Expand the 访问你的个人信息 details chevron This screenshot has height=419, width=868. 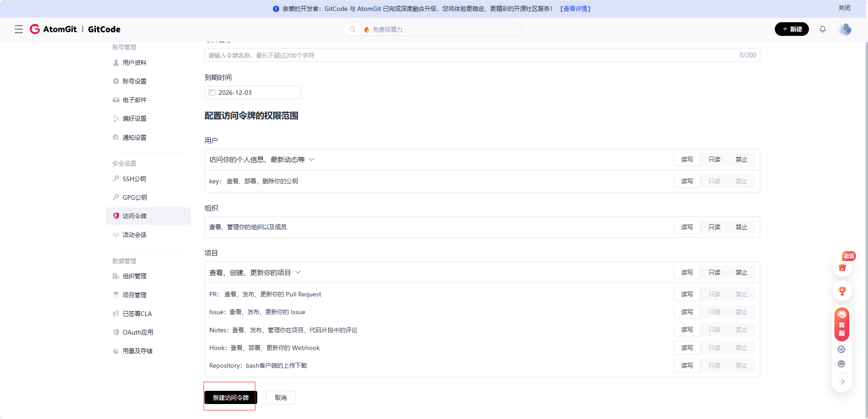[x=312, y=159]
